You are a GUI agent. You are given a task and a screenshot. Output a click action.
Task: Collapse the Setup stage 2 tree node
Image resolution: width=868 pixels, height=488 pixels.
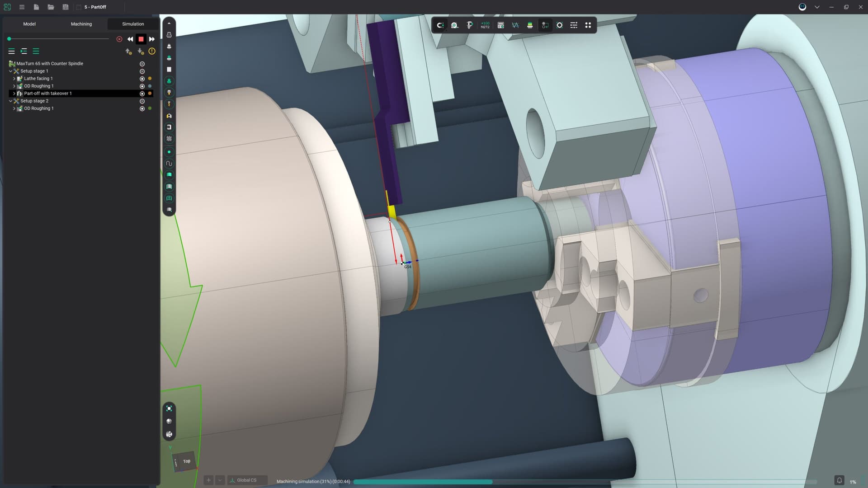tap(10, 101)
